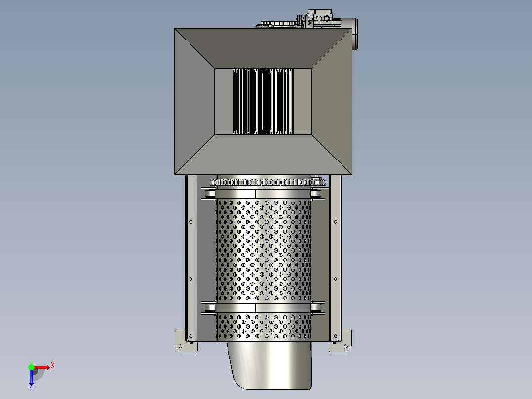Select the chain ring above the perforated drum
532x399 pixels.
pos(268,182)
